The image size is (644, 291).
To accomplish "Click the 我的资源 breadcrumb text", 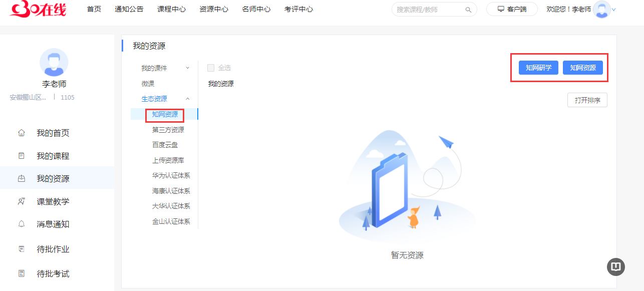I will tap(221, 84).
